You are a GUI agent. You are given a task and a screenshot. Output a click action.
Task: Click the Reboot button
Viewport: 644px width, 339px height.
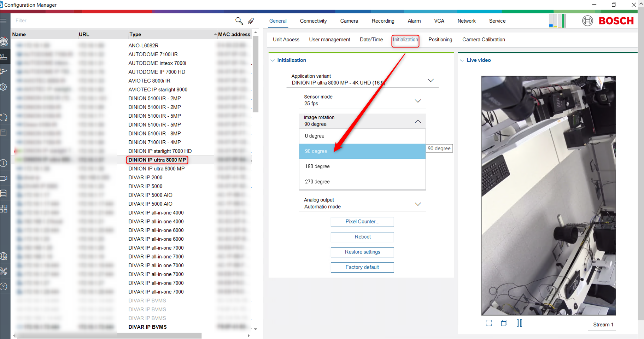coord(362,237)
